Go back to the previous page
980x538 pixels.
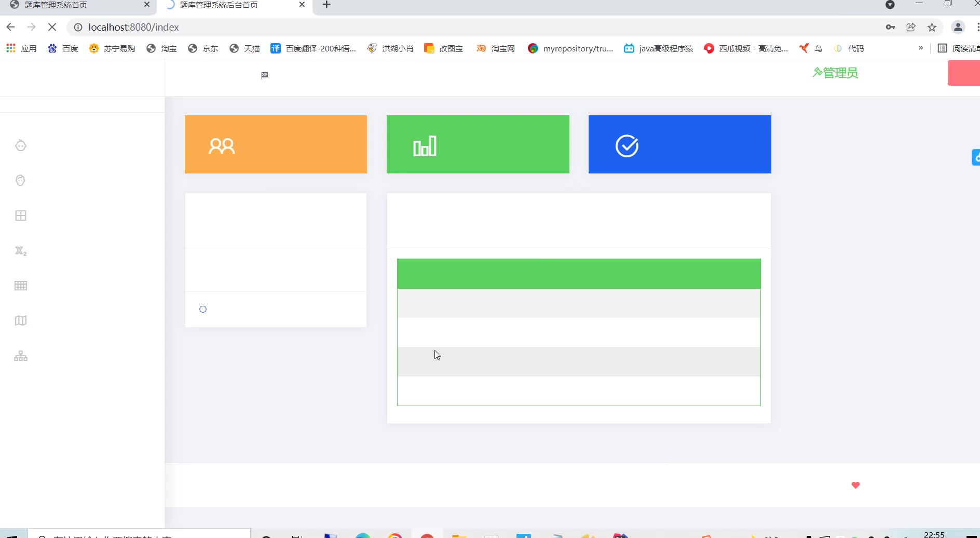click(x=11, y=27)
